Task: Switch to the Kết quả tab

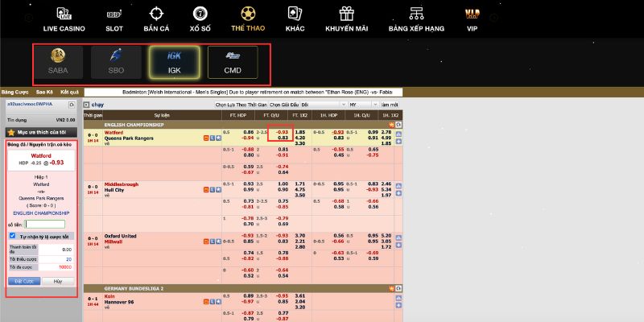Action: [x=69, y=92]
